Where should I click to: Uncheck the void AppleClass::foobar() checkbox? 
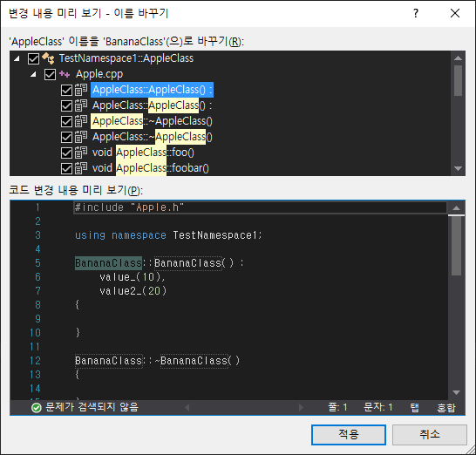66,168
